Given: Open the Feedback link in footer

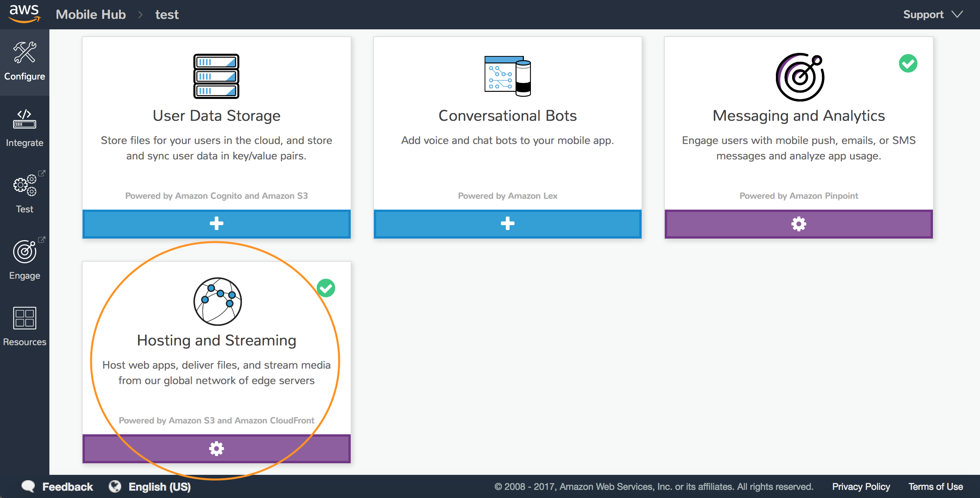Looking at the screenshot, I should (x=68, y=487).
